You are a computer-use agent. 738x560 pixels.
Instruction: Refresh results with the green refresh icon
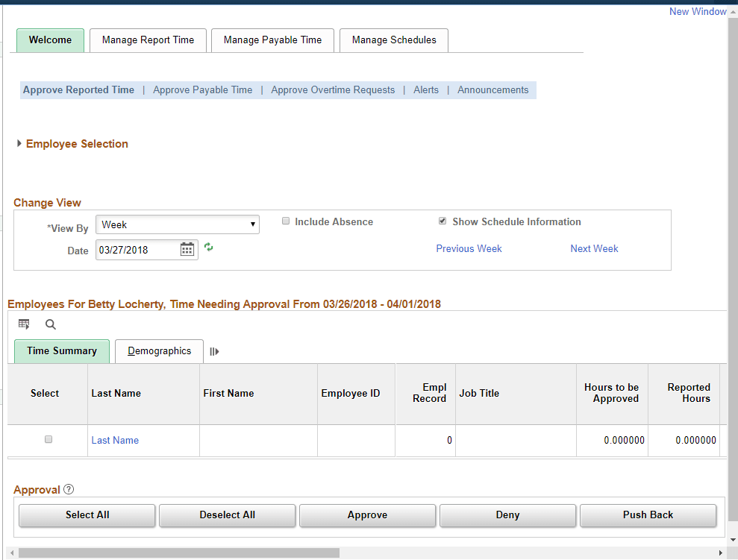(x=208, y=247)
